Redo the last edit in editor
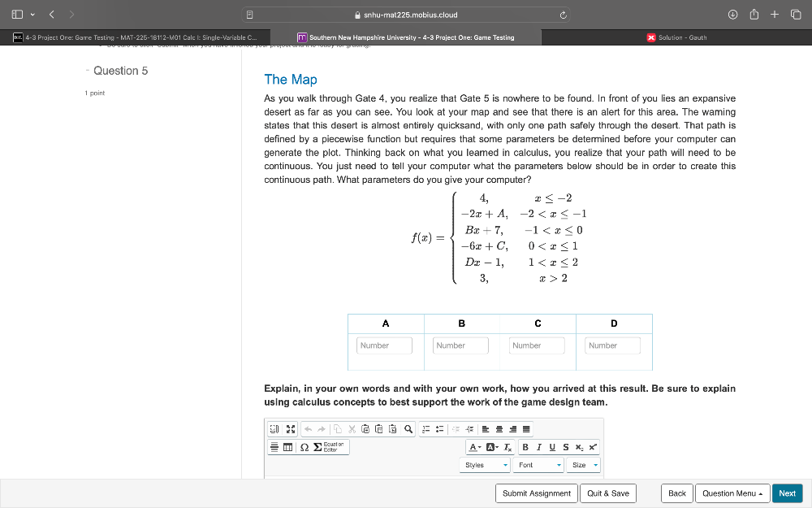812x508 pixels. [322, 429]
